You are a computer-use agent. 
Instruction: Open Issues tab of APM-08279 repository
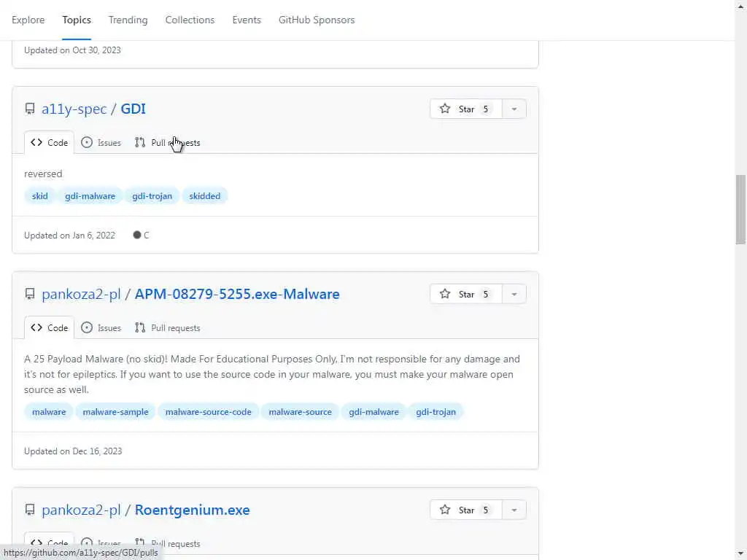pyautogui.click(x=101, y=327)
